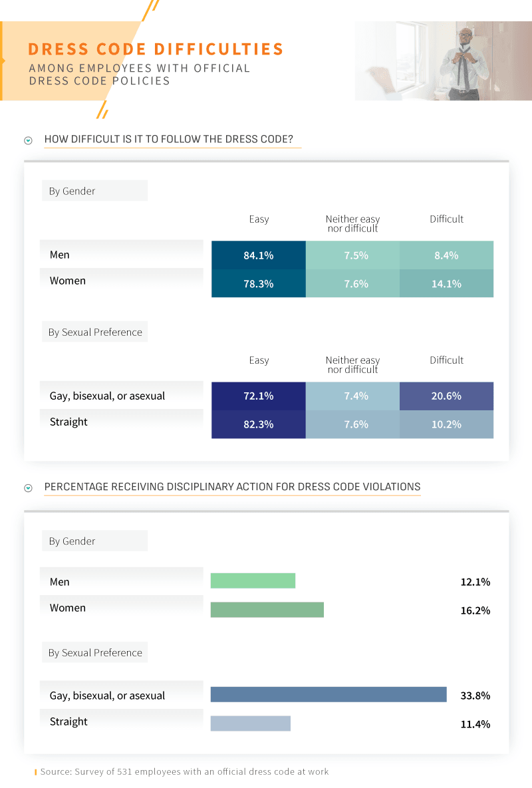The image size is (532, 788).
Task: Select the 'Percentage receiving disciplinary action' heading
Action: [x=232, y=487]
